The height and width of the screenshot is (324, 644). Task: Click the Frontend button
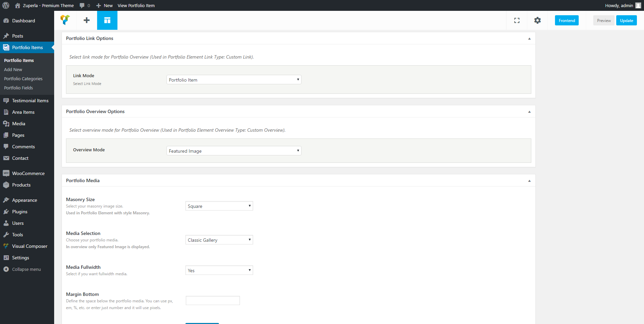[567, 20]
